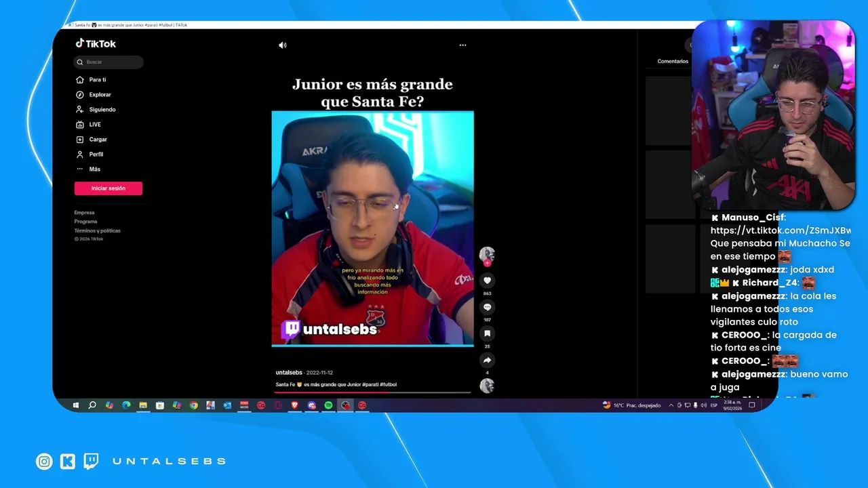Save video with bookmark icon
This screenshot has height=488, width=868.
(487, 333)
